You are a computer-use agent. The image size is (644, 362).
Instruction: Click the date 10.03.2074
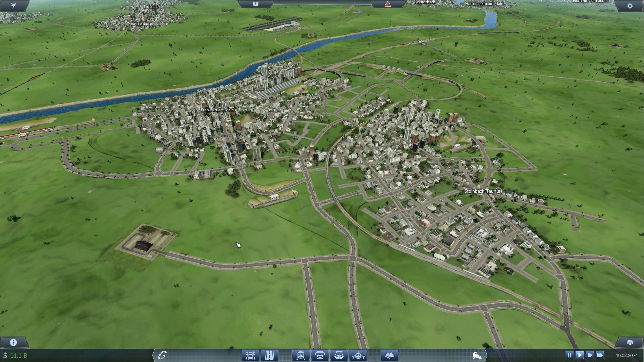[x=627, y=355]
